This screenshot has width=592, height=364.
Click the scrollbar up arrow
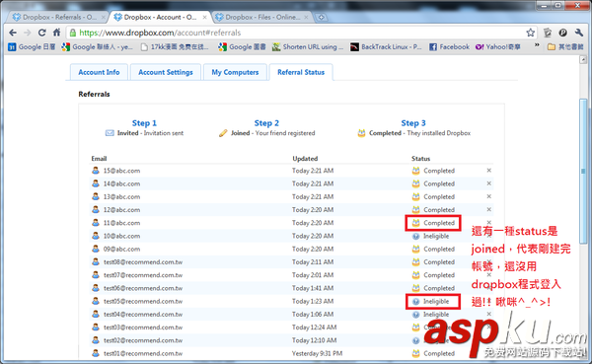tap(583, 59)
